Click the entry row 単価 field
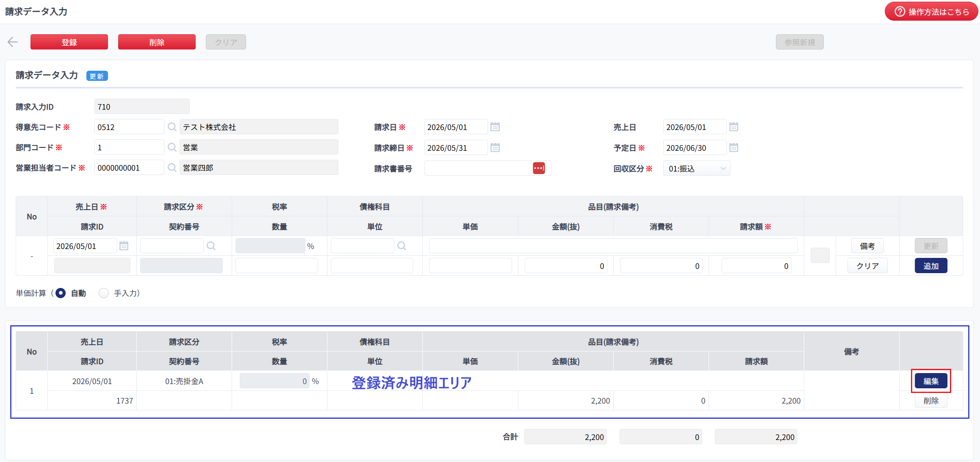980x462 pixels. point(470,266)
